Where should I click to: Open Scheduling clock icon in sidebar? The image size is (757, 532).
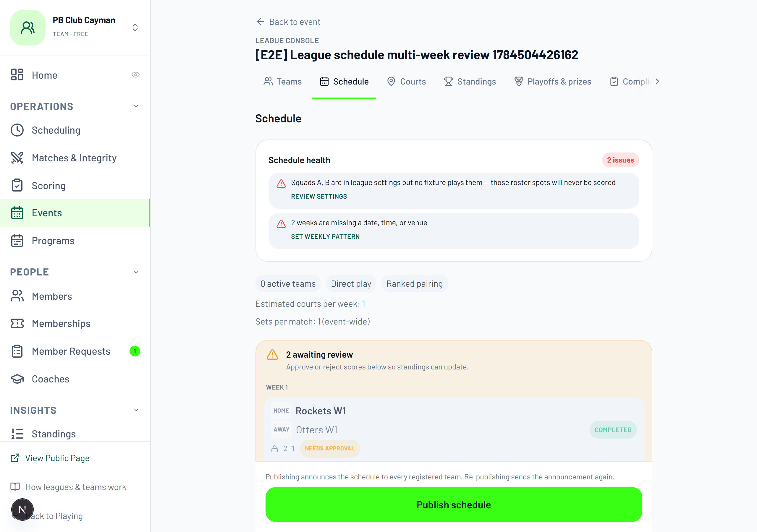(17, 130)
